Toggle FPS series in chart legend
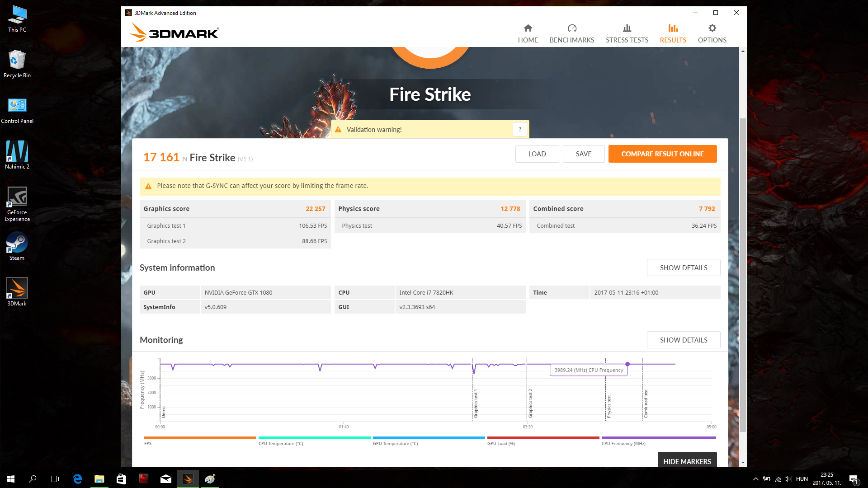Screen dimensions: 868x488 [200, 440]
